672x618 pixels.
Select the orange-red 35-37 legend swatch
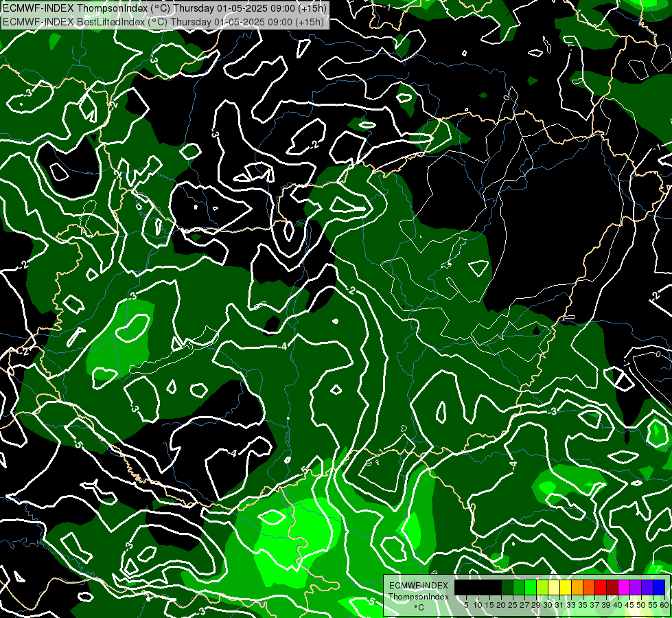tap(589, 588)
